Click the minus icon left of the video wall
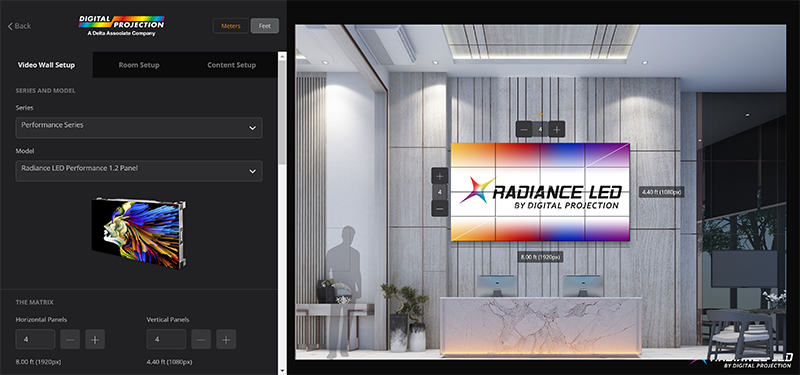This screenshot has width=800, height=375. tap(440, 208)
